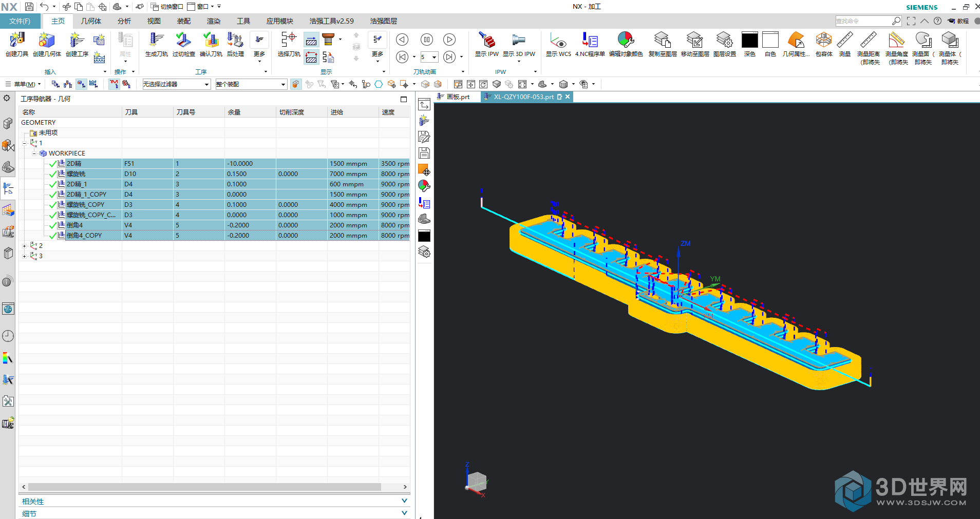Click the 选择刀轨 select toolpath icon
This screenshot has height=519, width=980.
289,44
